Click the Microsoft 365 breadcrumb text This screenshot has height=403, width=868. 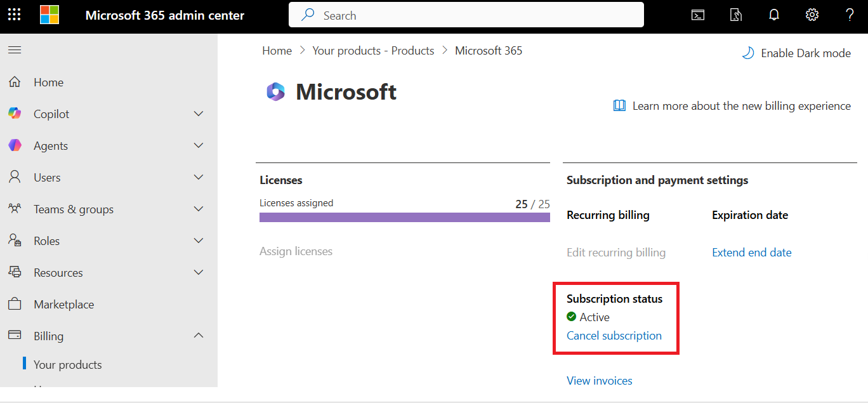click(x=489, y=51)
